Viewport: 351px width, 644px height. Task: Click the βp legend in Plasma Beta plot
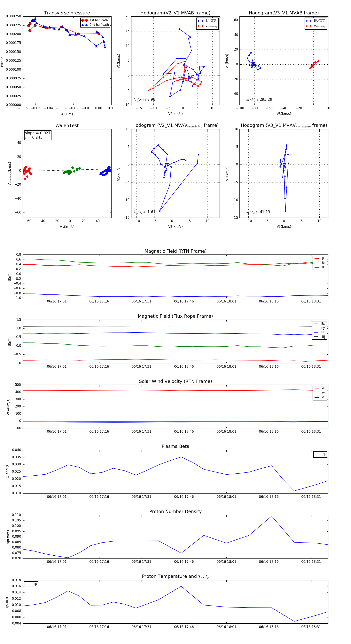[321, 454]
